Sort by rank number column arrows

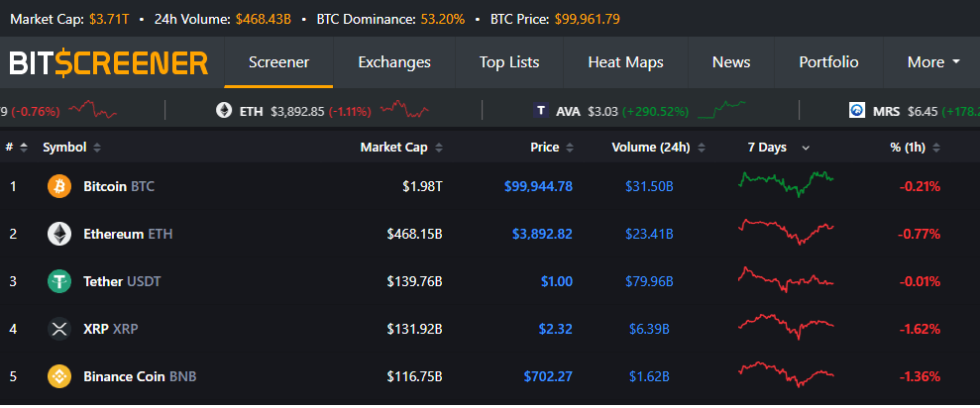[x=24, y=148]
